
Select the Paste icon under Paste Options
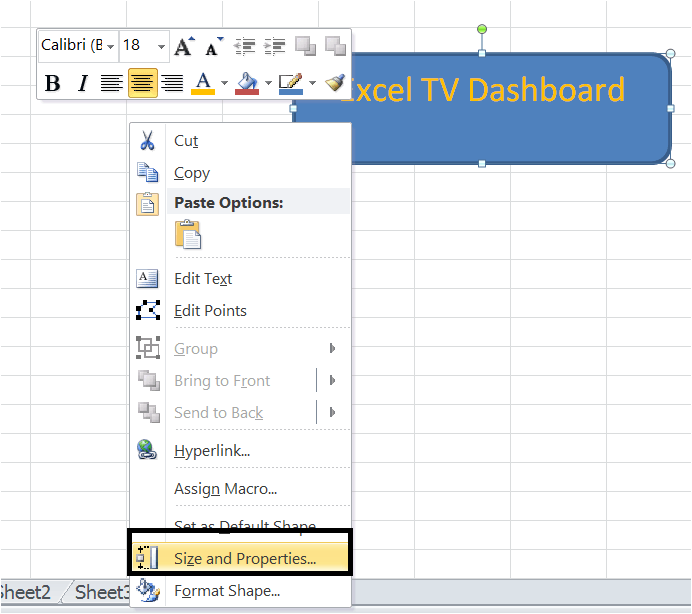coord(188,234)
